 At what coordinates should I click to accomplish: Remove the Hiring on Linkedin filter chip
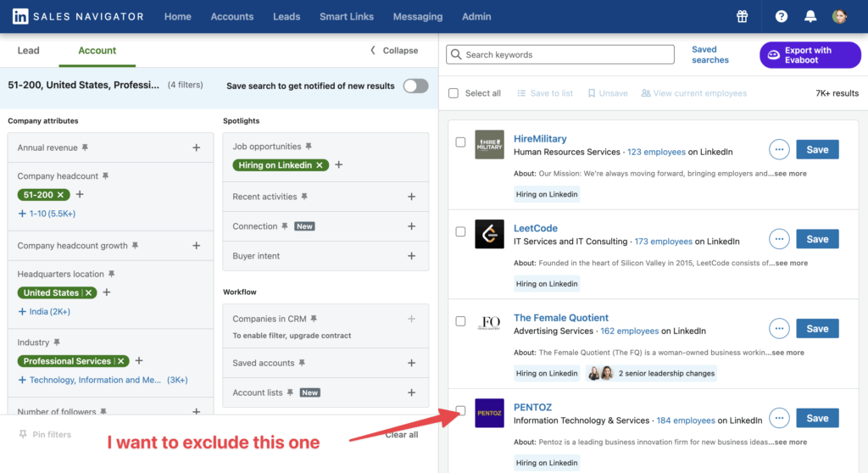[x=320, y=165]
